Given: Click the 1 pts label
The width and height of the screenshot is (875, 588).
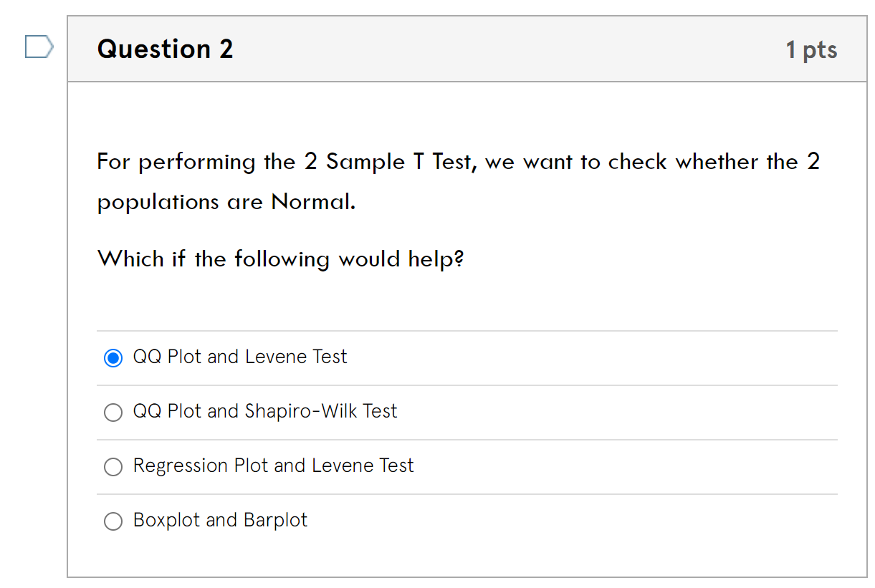Looking at the screenshot, I should point(811,49).
